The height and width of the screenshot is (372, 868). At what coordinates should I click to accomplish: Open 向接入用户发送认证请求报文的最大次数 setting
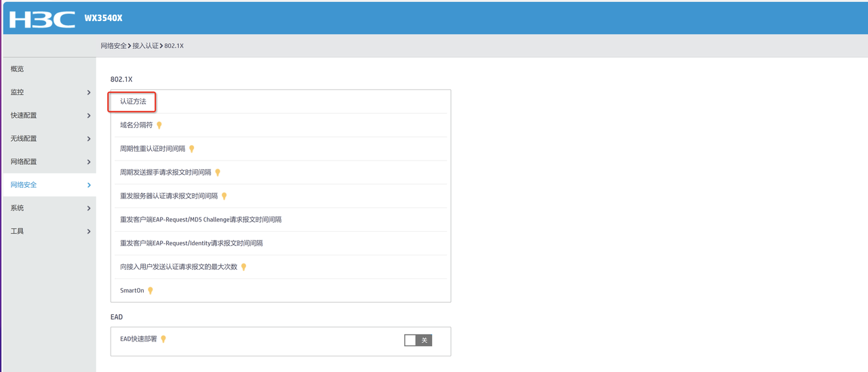(281, 267)
